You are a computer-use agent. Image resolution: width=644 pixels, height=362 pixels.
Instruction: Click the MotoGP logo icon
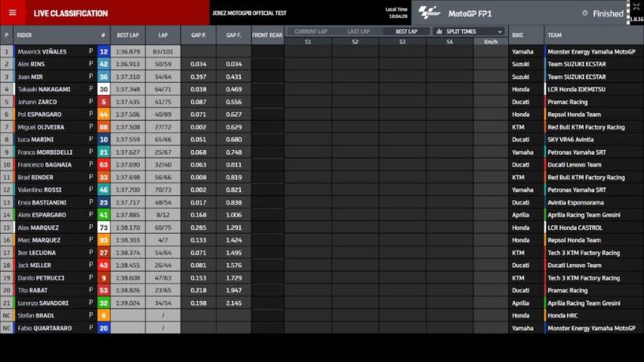point(429,13)
